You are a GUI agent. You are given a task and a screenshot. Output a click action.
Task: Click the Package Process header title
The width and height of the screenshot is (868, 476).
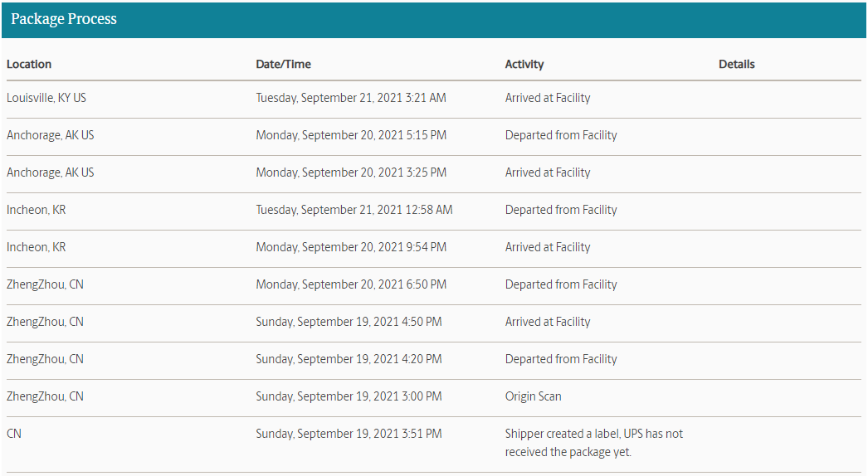tap(64, 19)
